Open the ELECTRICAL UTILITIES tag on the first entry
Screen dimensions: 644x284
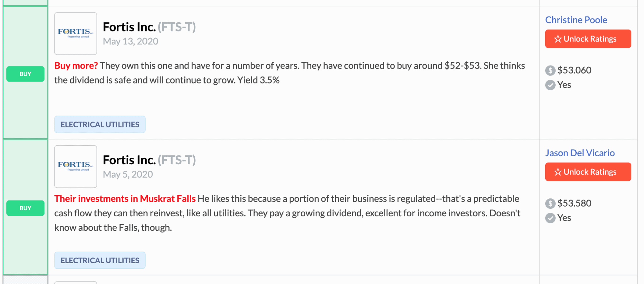100,124
